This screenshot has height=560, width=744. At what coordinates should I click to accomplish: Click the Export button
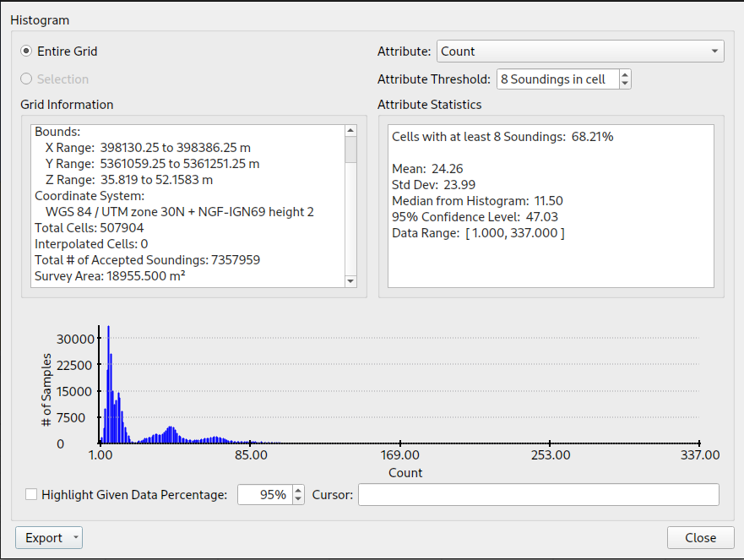pyautogui.click(x=42, y=538)
